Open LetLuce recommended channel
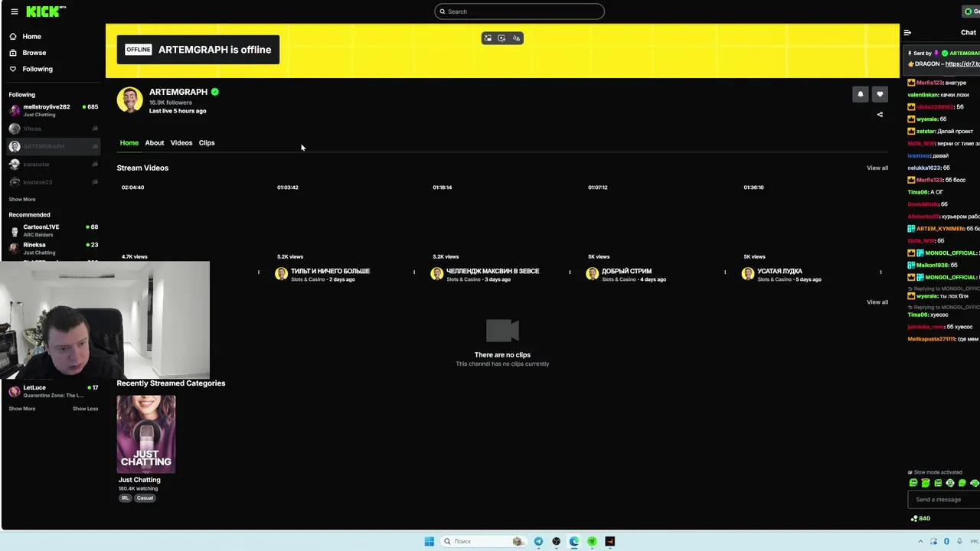Viewport: 980px width, 551px height. coord(53,391)
